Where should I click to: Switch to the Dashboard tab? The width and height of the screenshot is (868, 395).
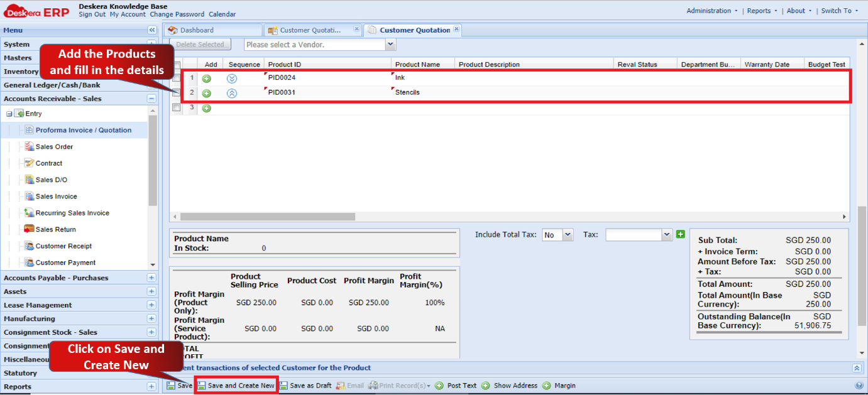tap(213, 30)
